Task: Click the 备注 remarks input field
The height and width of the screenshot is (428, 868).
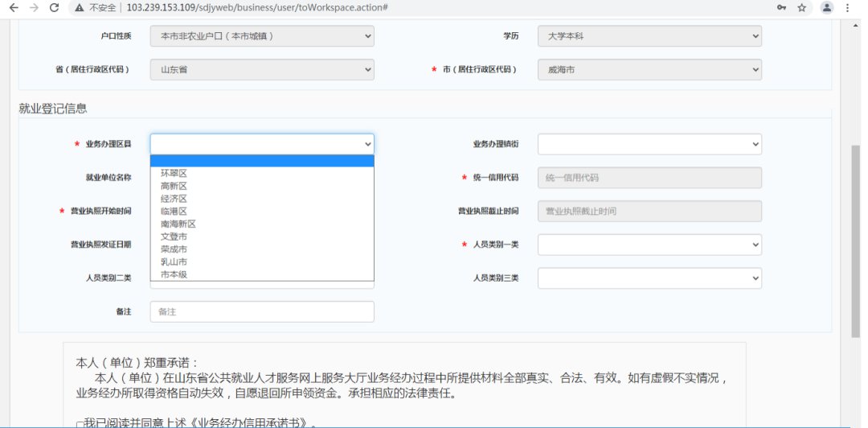Action: click(x=261, y=311)
